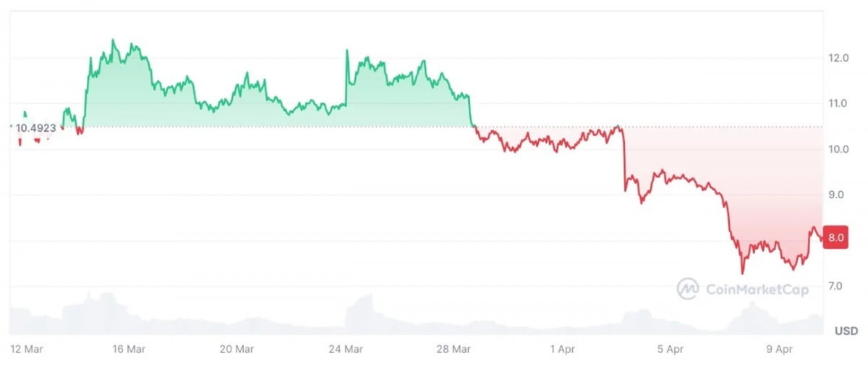Image resolution: width=868 pixels, height=370 pixels.
Task: Select the 1 Apr date label
Action: 563,349
